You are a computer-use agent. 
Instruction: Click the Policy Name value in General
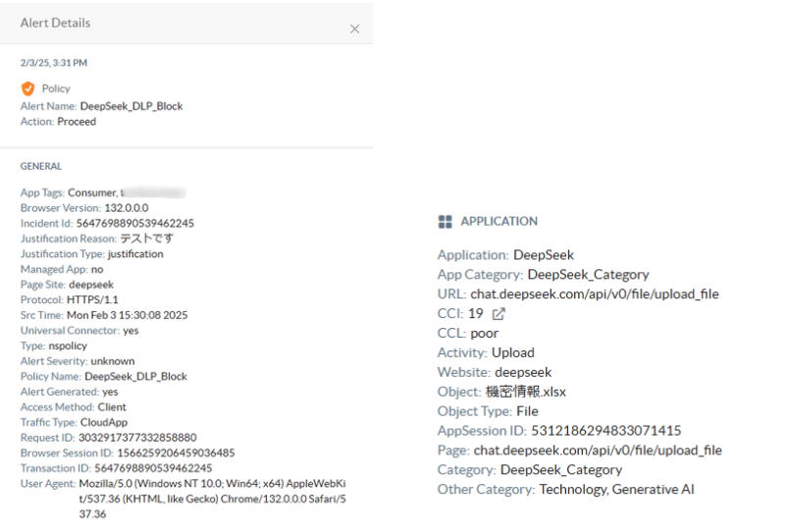tap(135, 376)
